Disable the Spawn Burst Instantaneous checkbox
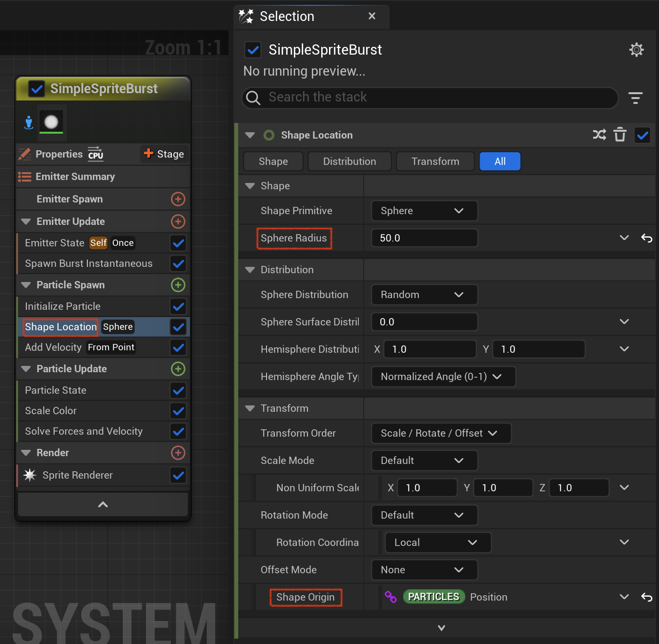This screenshot has height=644, width=659. [179, 264]
